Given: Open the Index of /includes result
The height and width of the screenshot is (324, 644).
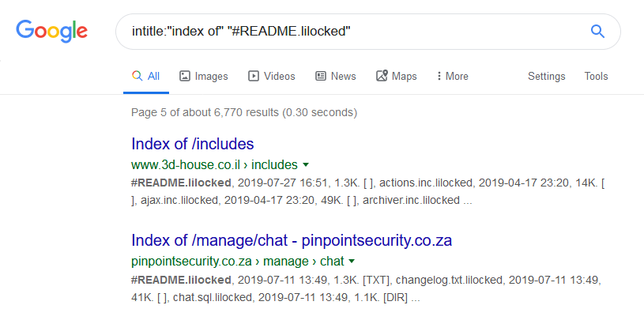Looking at the screenshot, I should [x=192, y=144].
